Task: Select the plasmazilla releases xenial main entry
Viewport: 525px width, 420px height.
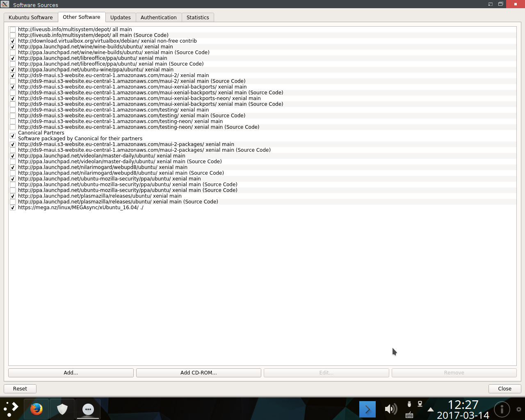Action: click(100, 196)
